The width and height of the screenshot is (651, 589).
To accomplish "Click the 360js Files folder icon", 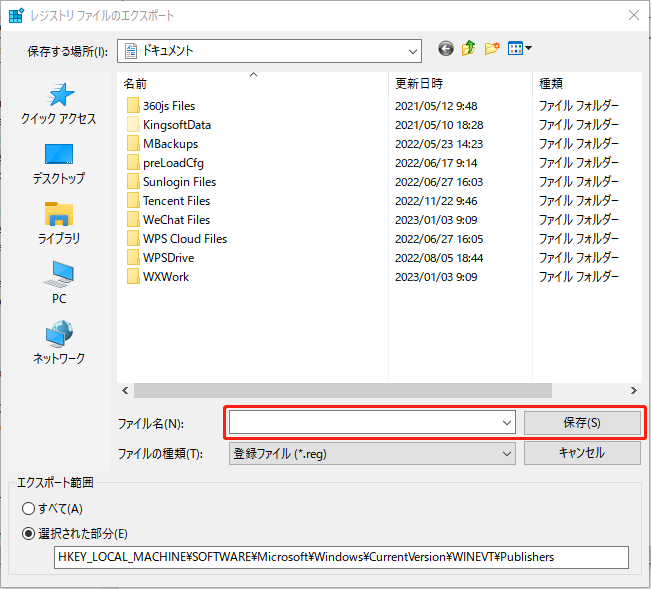I will (133, 106).
